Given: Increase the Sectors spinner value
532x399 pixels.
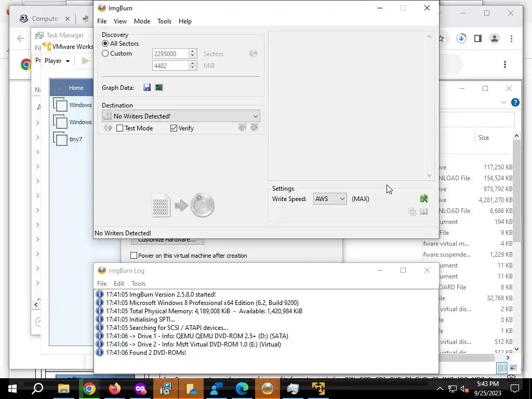Looking at the screenshot, I should [193, 51].
